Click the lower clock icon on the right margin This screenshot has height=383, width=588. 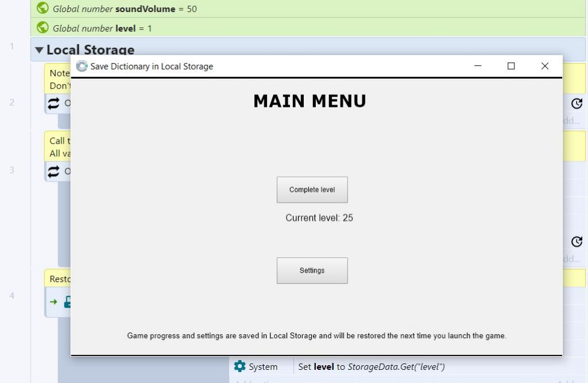[x=578, y=242]
